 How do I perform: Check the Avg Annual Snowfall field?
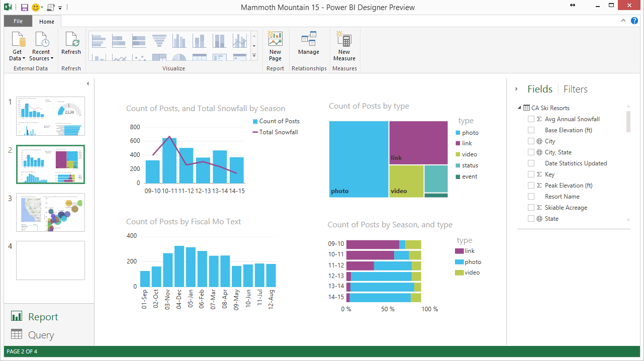point(531,119)
